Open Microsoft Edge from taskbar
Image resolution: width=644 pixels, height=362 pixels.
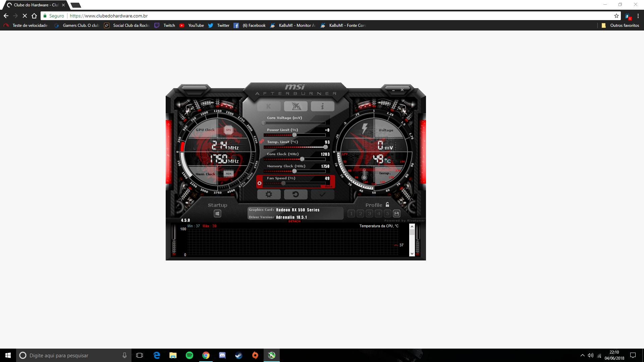(157, 355)
